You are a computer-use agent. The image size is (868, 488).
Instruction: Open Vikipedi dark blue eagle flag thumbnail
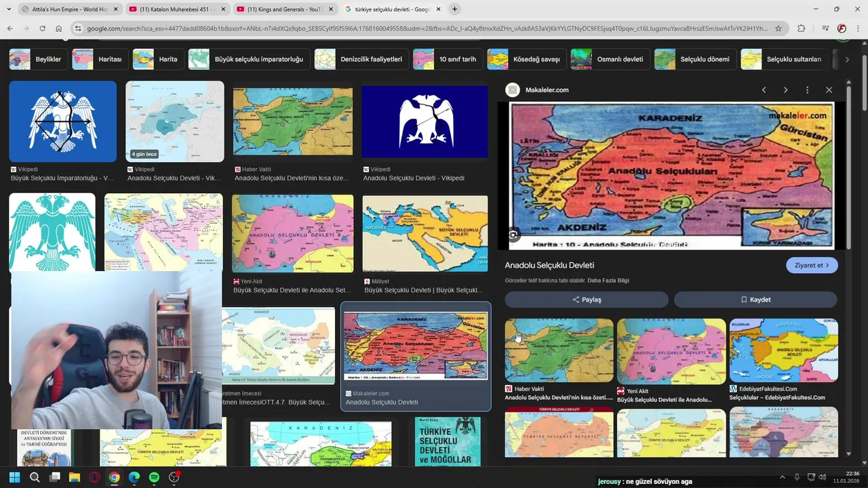point(425,122)
